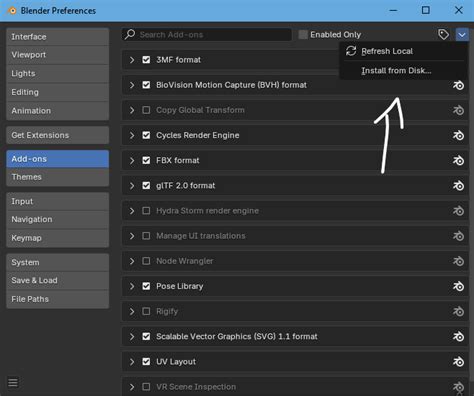Enable the VR Scene Inspection add-on

click(146, 387)
